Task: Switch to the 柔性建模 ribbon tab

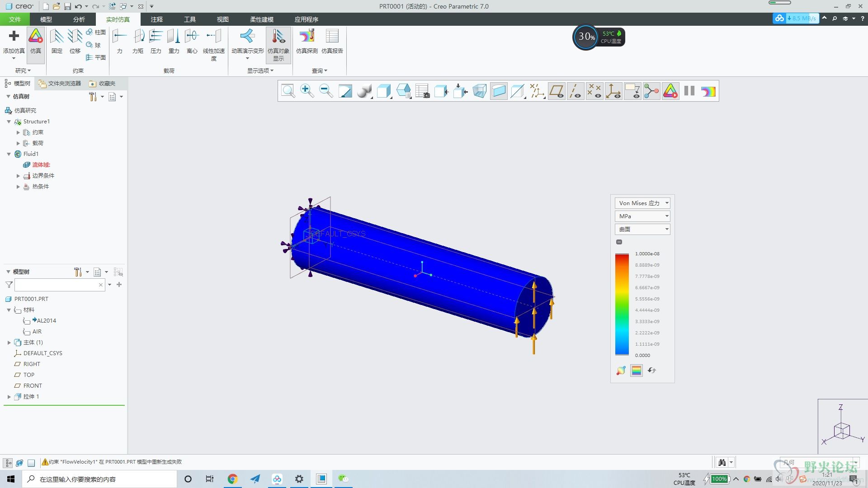Action: (262, 19)
